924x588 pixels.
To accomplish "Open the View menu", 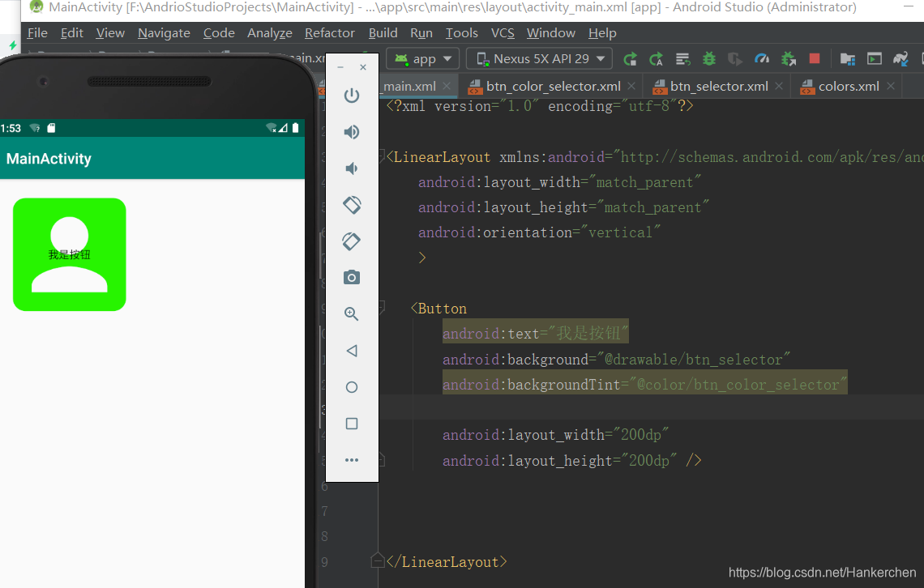I will [x=110, y=33].
